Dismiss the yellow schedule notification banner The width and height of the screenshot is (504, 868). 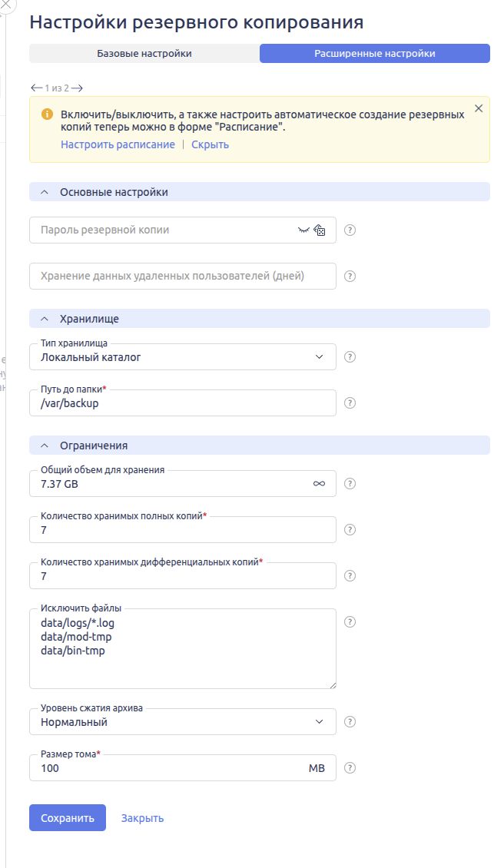click(479, 108)
